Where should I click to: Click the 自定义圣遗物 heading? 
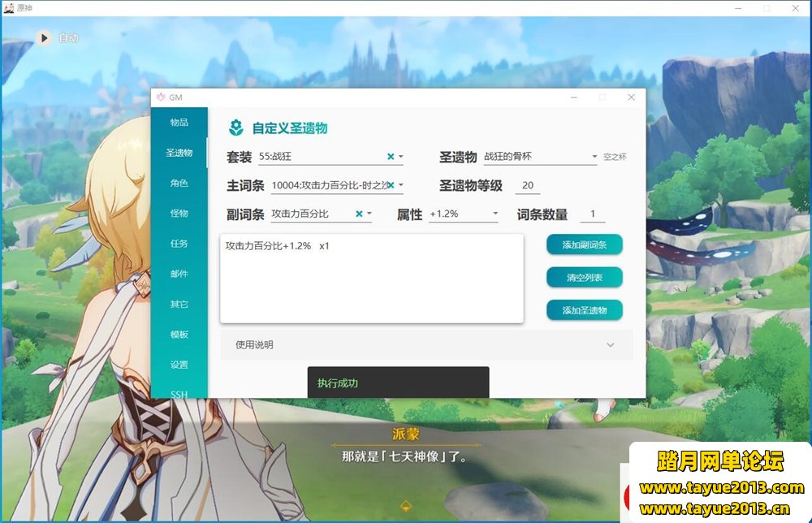(290, 128)
